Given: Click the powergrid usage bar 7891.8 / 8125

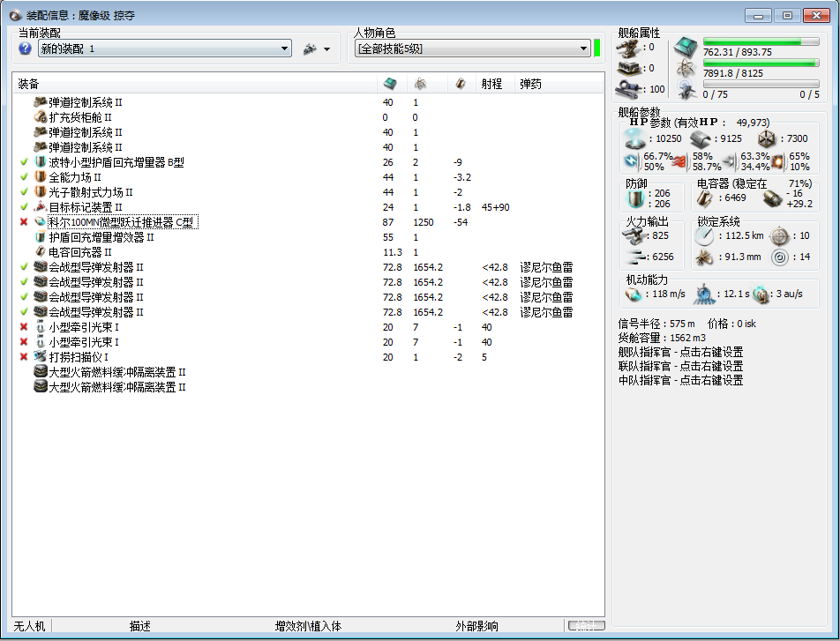Looking at the screenshot, I should [x=761, y=63].
